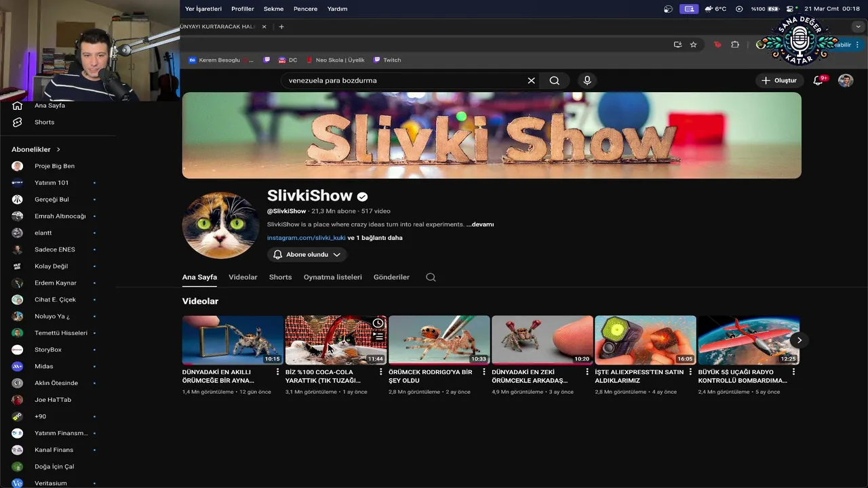
Task: Switch to Gönderiler tab
Action: tap(391, 277)
